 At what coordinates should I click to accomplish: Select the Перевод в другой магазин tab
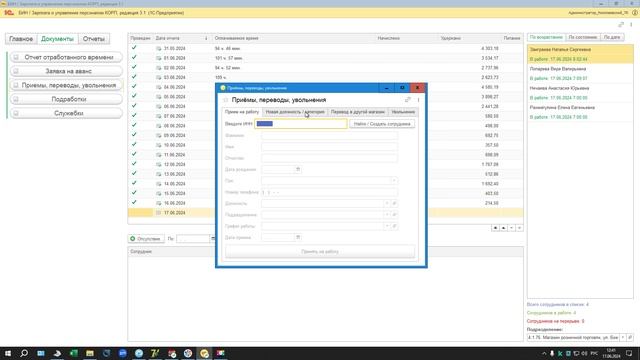pos(358,112)
